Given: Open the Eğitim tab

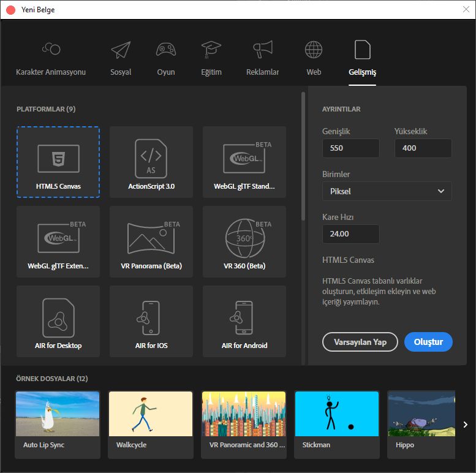Looking at the screenshot, I should (211, 59).
